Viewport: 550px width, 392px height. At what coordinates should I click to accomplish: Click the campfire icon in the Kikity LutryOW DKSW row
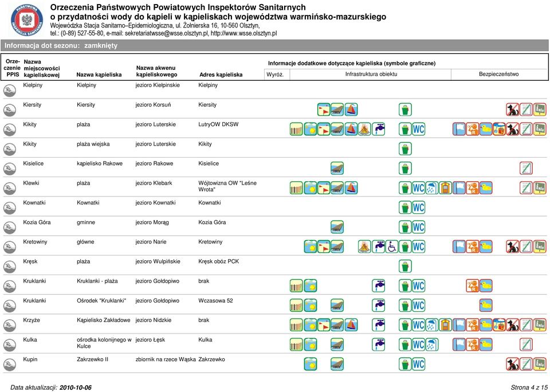(x=365, y=129)
